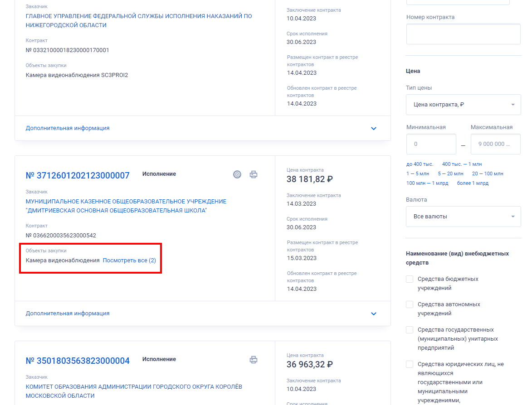Screen dimensions: 532x405
Task: Expand chevron for contract 3712601202123000007 details
Action: 374,313
